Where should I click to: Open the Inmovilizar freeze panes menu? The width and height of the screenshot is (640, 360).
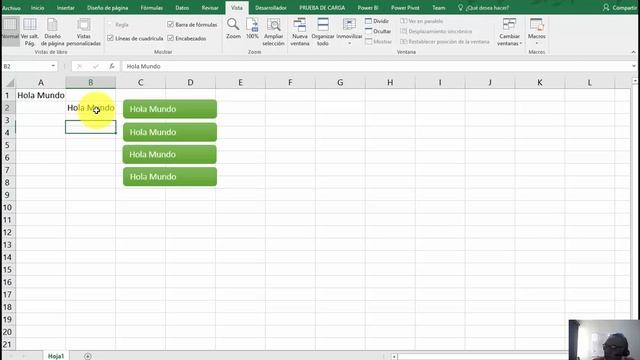click(349, 31)
